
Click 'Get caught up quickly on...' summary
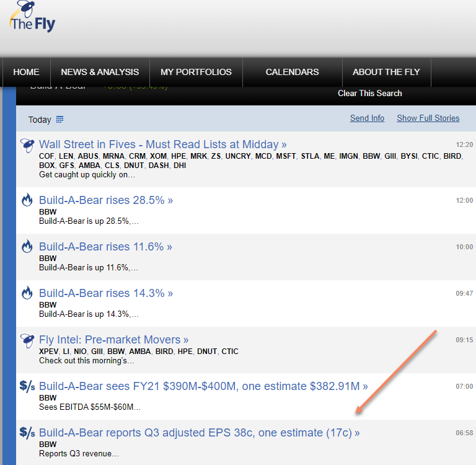coord(87,175)
